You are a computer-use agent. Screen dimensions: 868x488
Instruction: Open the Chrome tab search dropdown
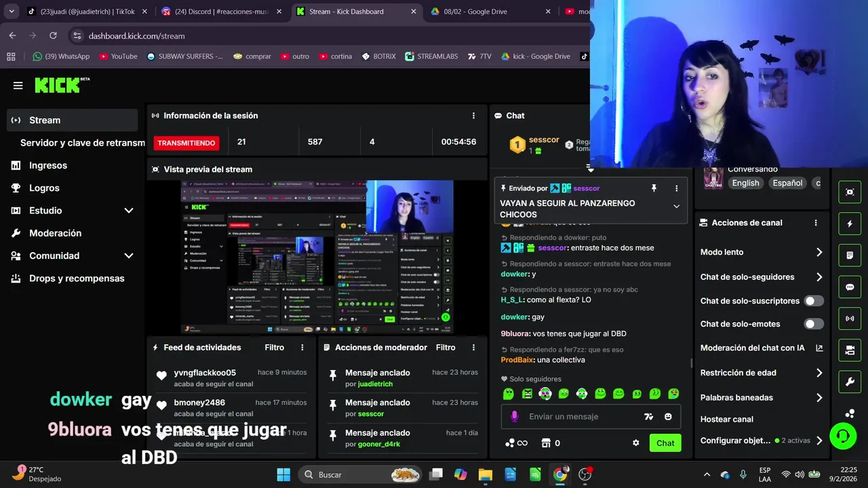pyautogui.click(x=12, y=12)
